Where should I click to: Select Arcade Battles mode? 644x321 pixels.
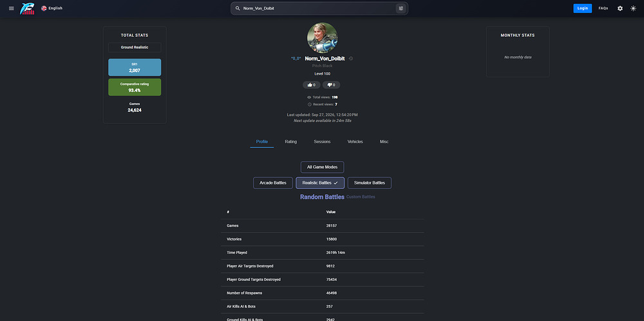[273, 183]
